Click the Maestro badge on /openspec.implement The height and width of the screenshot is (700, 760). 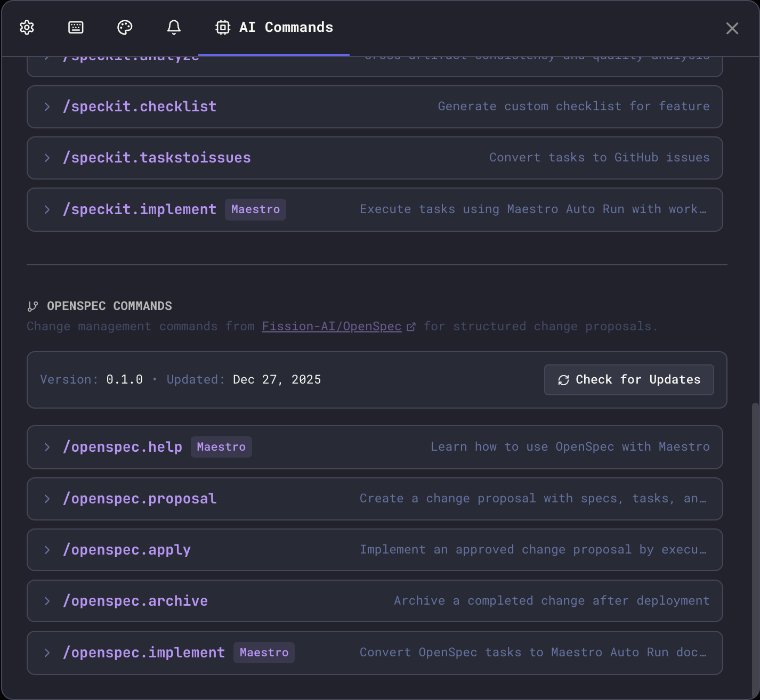263,652
